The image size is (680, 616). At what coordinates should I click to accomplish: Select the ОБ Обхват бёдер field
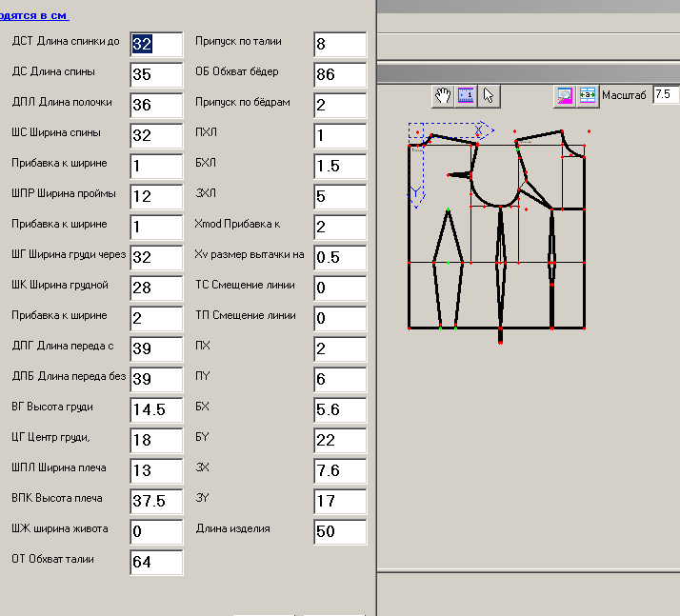pyautogui.click(x=340, y=74)
